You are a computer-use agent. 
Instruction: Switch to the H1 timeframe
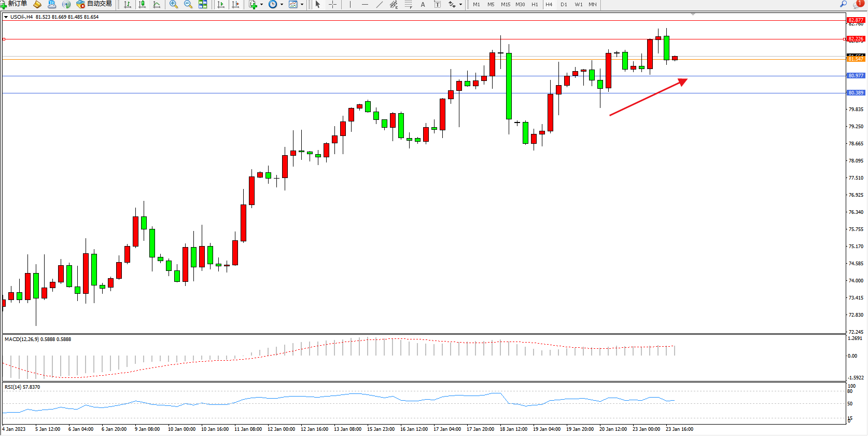535,4
